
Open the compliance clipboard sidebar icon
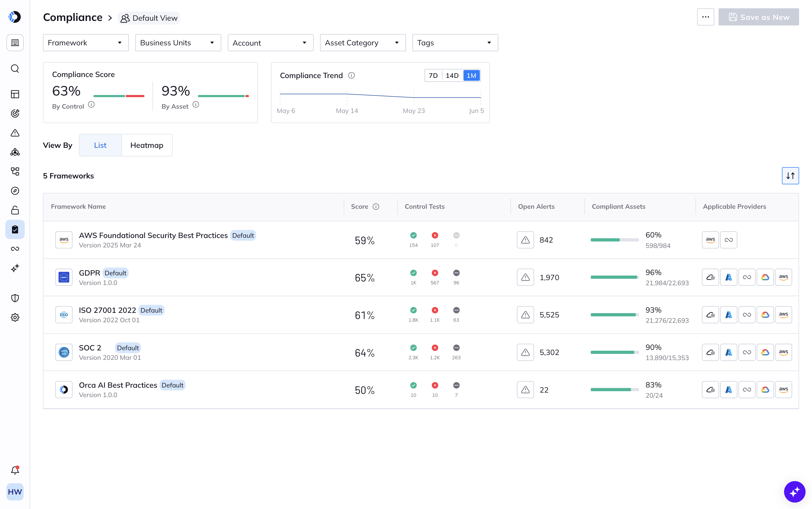pos(15,230)
